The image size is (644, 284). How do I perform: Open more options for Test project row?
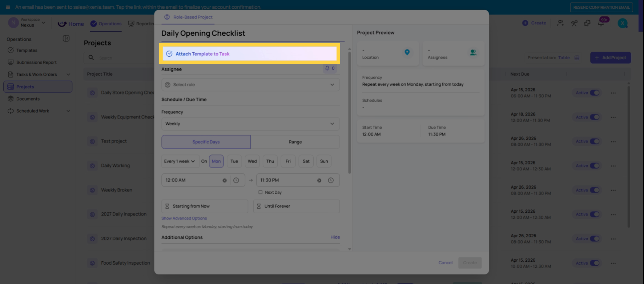pos(613,142)
